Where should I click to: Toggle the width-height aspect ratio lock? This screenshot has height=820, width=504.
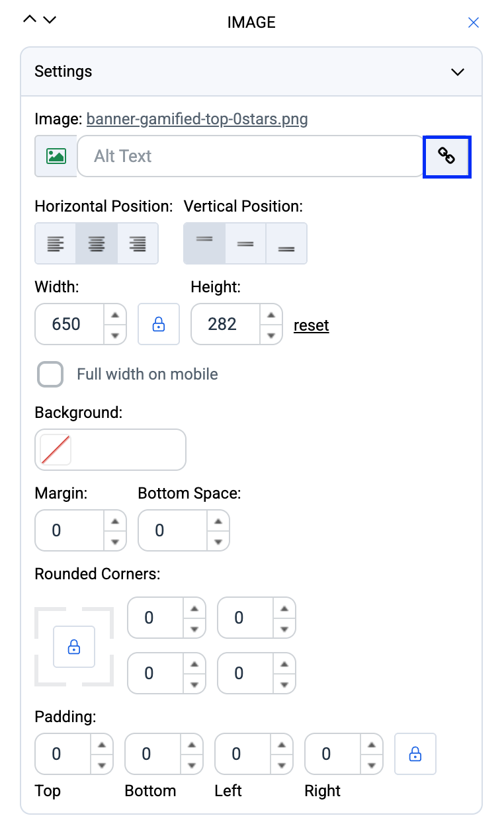click(x=159, y=324)
